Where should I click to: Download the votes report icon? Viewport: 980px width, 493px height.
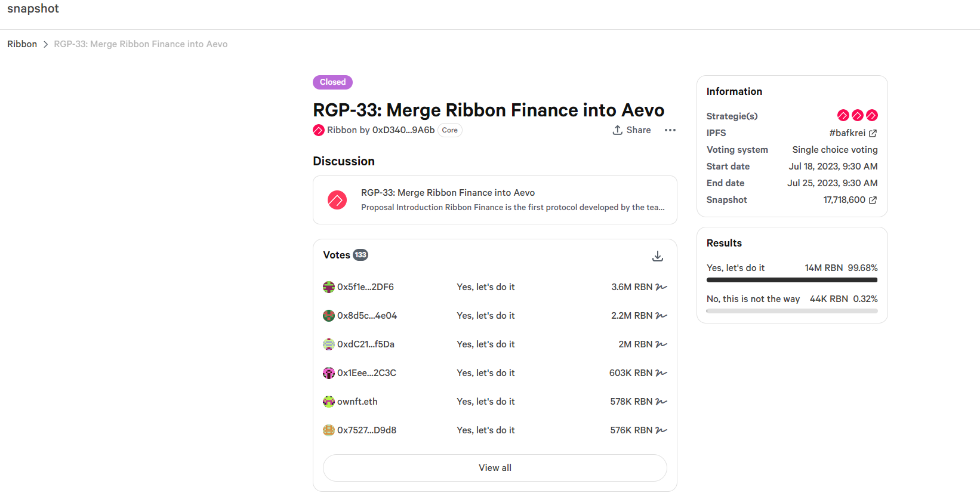(658, 256)
